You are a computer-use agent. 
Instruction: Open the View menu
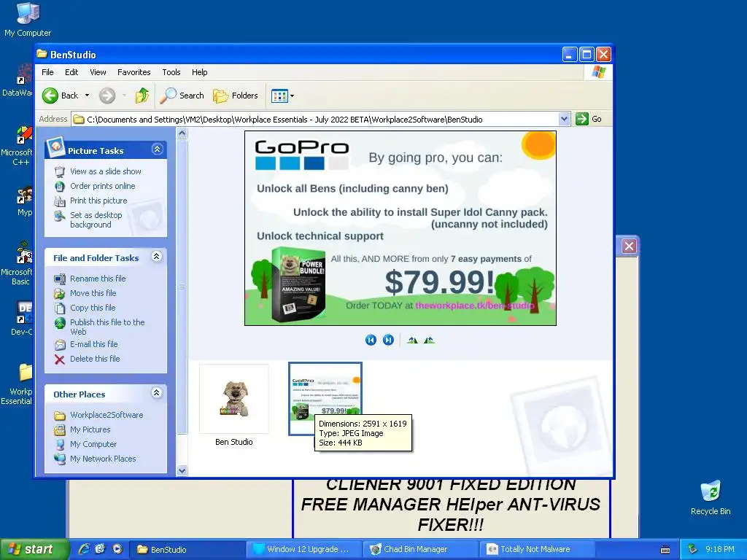(98, 72)
